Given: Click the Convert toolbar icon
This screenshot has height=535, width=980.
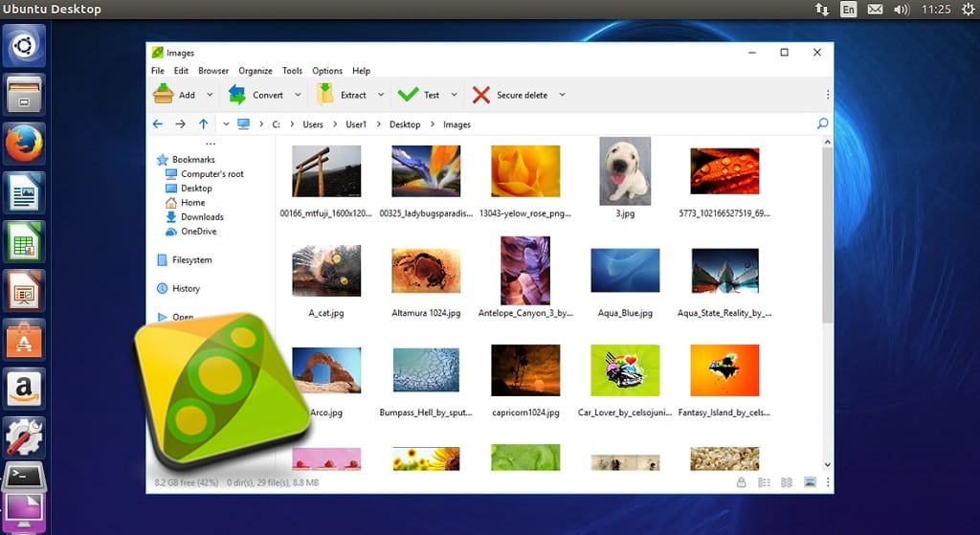Looking at the screenshot, I should click(237, 95).
